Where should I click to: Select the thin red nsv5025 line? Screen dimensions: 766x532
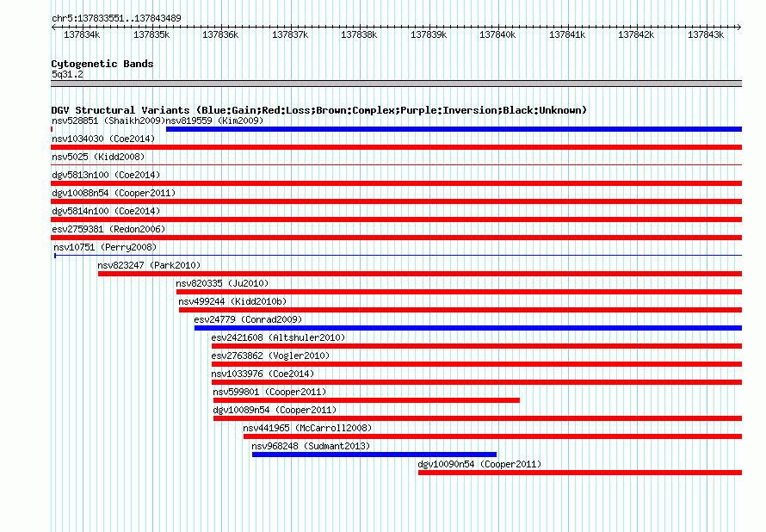point(396,165)
